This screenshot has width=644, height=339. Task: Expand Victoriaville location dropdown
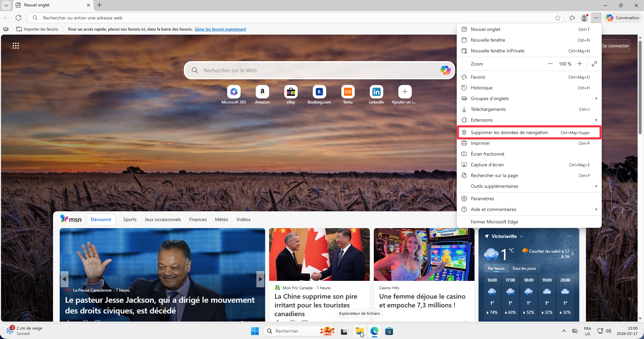[522, 236]
